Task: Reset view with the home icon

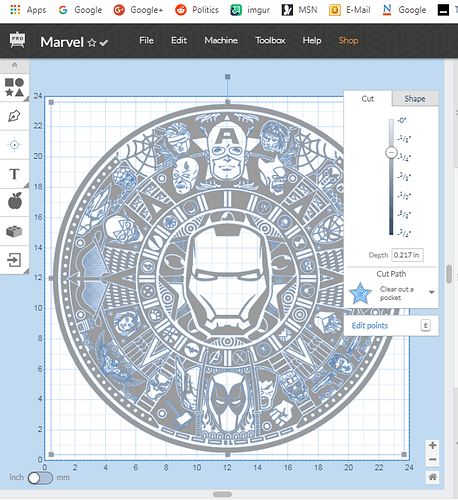Action: click(x=432, y=477)
